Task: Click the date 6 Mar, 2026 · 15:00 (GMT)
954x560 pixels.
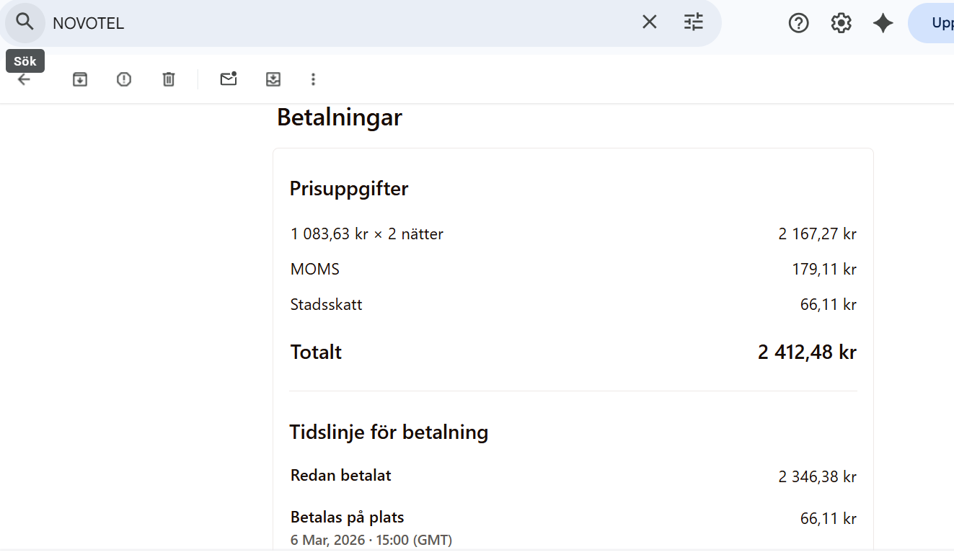Action: click(371, 541)
